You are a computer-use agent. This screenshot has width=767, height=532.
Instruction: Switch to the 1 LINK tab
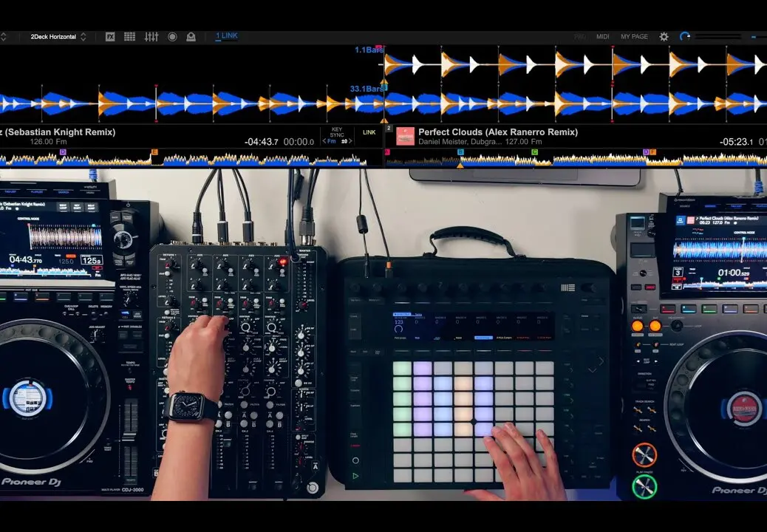227,35
